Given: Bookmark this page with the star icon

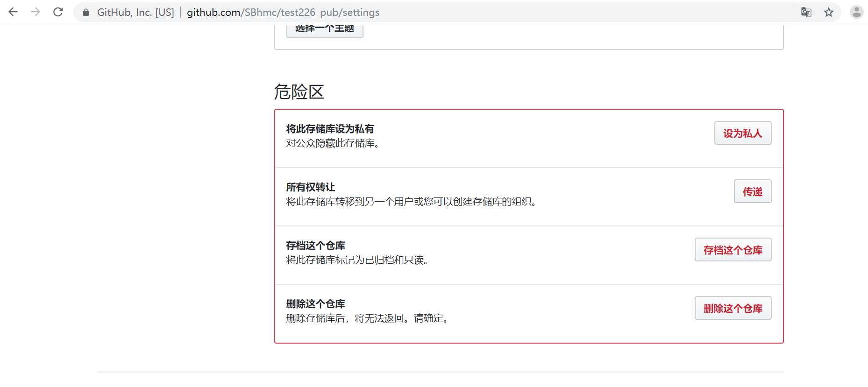Looking at the screenshot, I should (829, 12).
